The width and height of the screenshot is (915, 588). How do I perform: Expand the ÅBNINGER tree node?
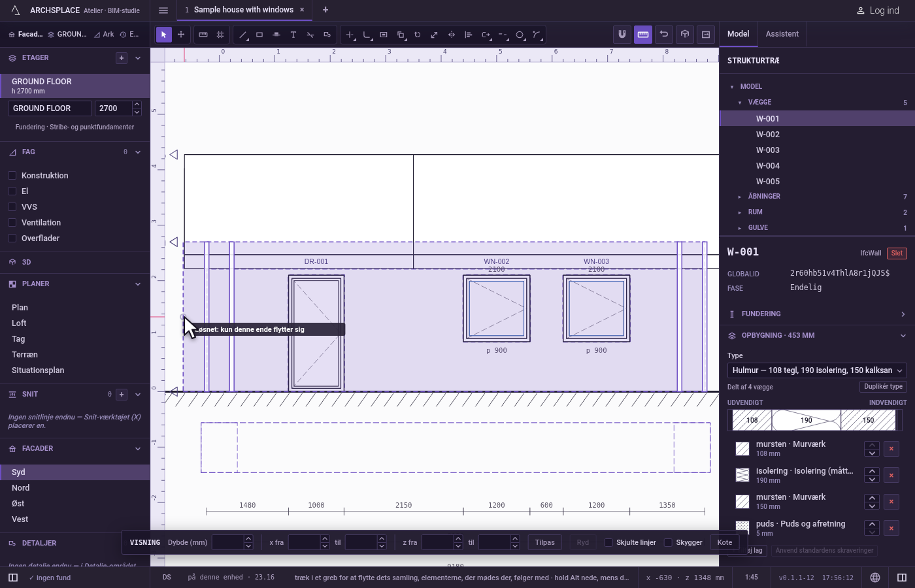point(740,197)
